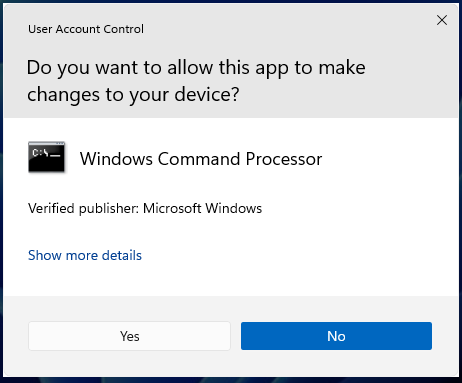Screen dimensions: 462x383
Task: Click the Command Prompt app icon
Action: tap(46, 157)
